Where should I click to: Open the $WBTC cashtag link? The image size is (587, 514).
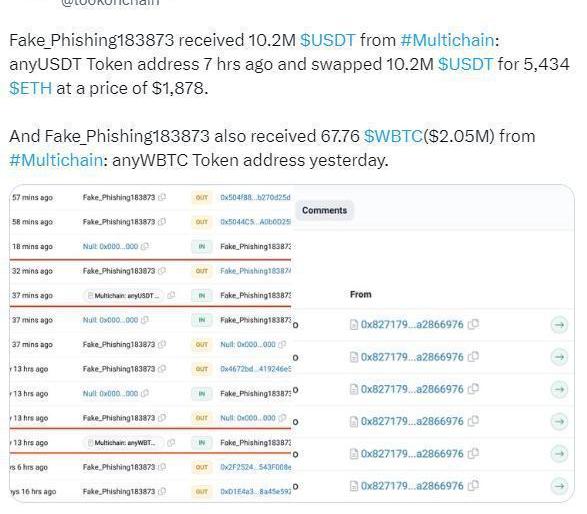[393, 136]
